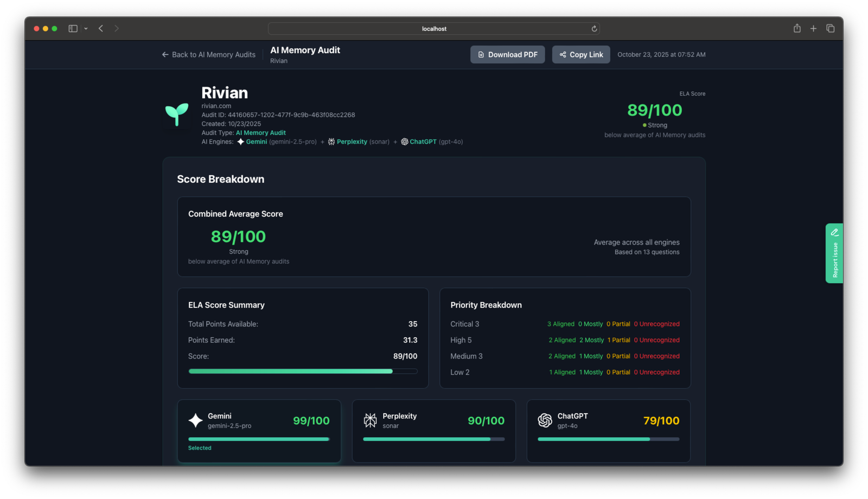Open the Safari share icon
The image size is (868, 499).
[x=797, y=28]
